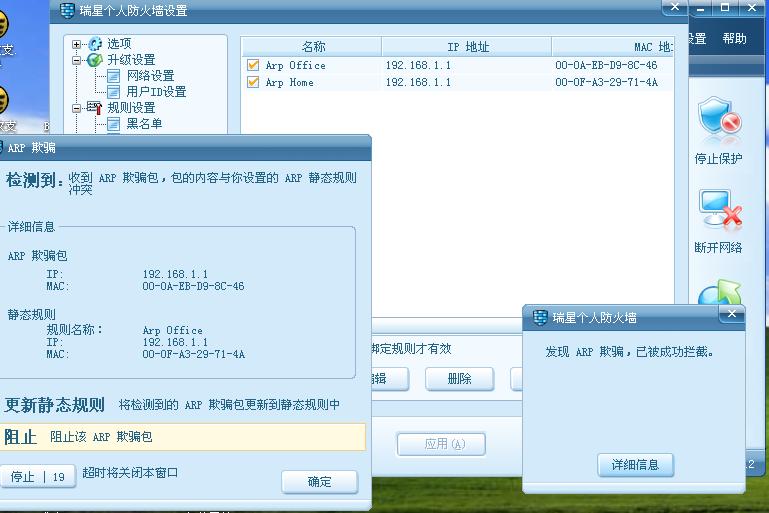Image resolution: width=769 pixels, height=513 pixels.
Task: Click the 选项 gear icon in tree
Action: [95, 44]
